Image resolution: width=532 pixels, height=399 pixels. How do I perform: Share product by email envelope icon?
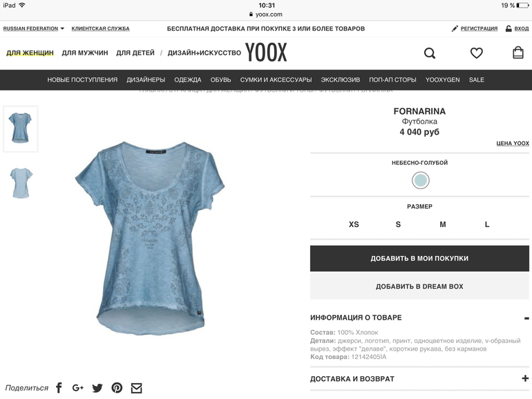pyautogui.click(x=136, y=388)
